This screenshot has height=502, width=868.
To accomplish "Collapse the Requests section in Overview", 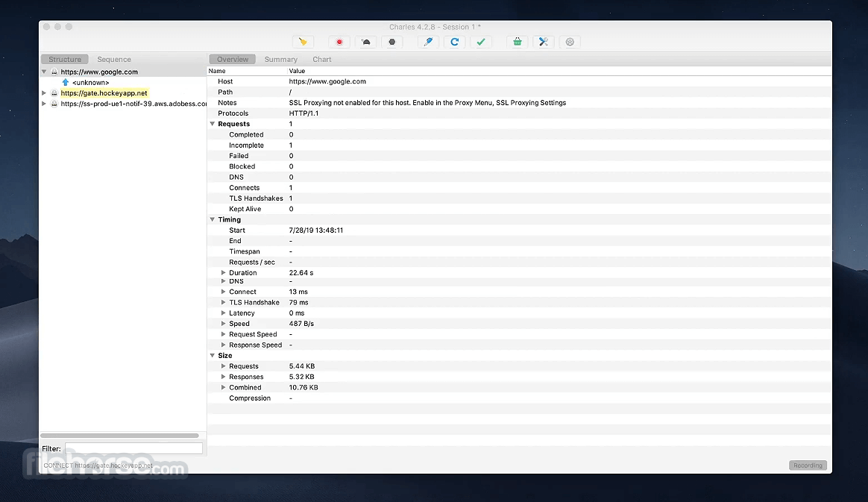I will coord(213,124).
